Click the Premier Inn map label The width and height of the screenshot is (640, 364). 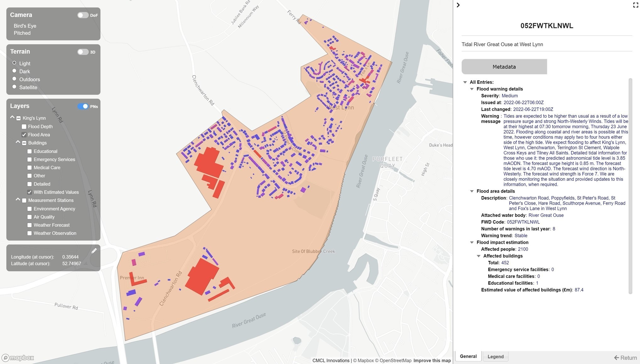pyautogui.click(x=132, y=278)
